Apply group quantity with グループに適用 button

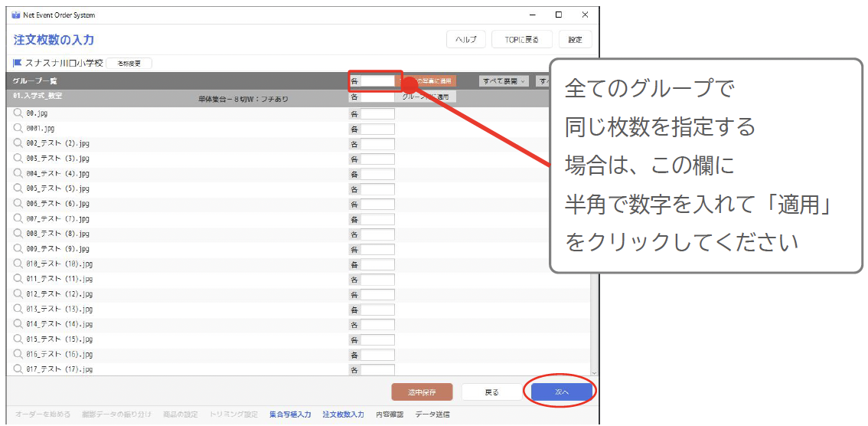tap(425, 97)
